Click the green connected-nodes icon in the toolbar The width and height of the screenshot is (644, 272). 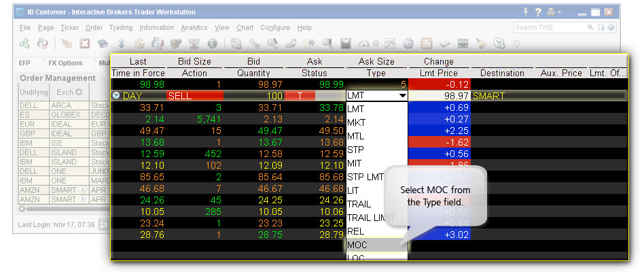point(24,43)
